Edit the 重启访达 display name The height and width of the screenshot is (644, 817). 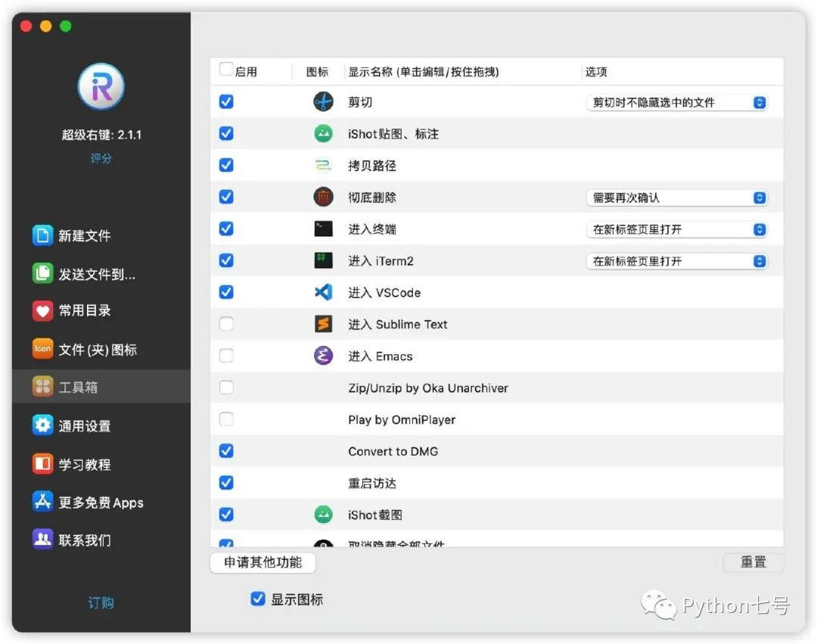tap(372, 484)
